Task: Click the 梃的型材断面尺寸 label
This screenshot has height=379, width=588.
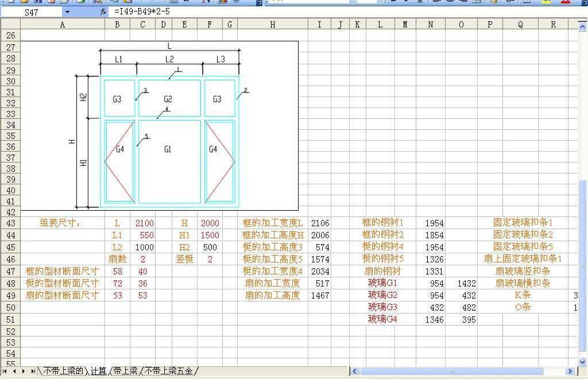Action: (62, 284)
